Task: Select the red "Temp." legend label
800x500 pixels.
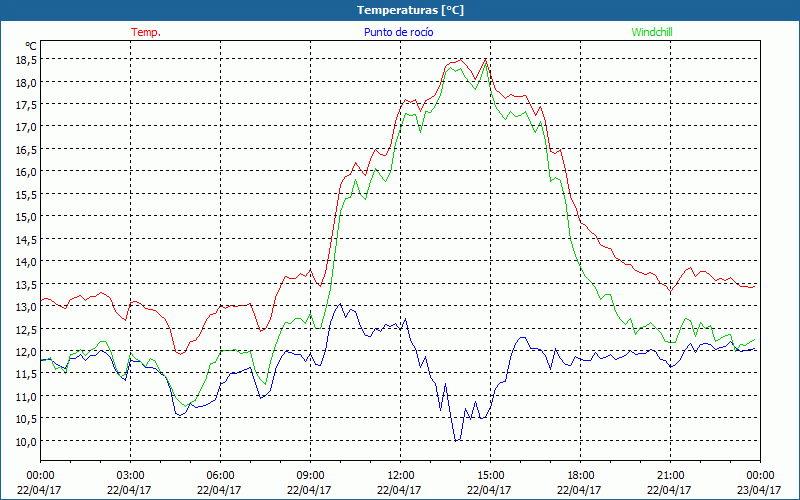Action: (146, 32)
